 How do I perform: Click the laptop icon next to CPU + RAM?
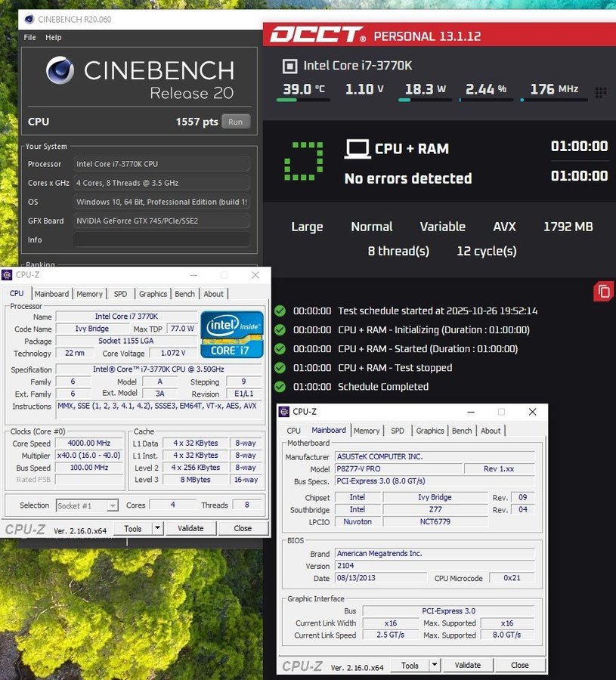point(357,149)
